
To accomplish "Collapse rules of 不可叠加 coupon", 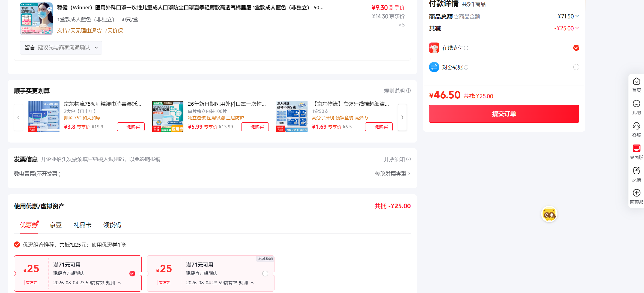I will tap(252, 283).
